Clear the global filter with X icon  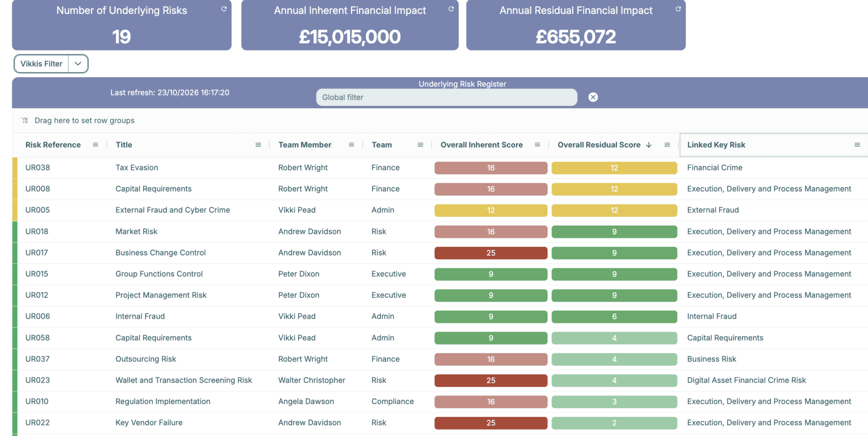pos(593,97)
